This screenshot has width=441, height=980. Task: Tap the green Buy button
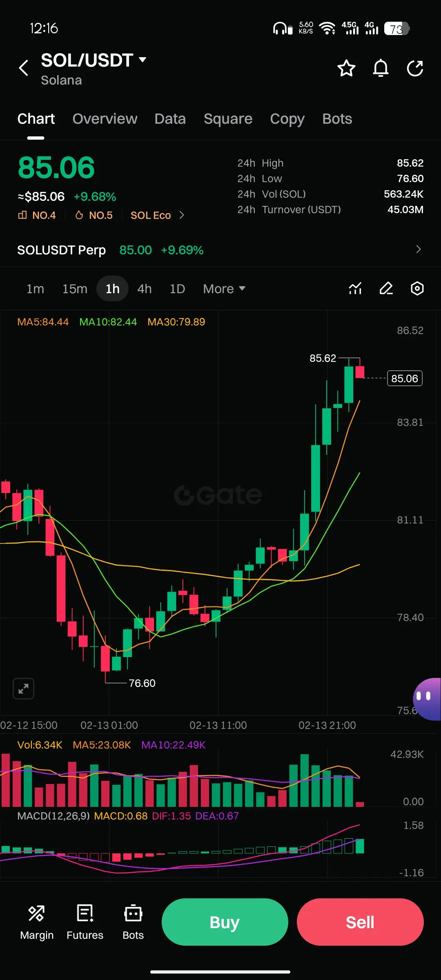225,922
